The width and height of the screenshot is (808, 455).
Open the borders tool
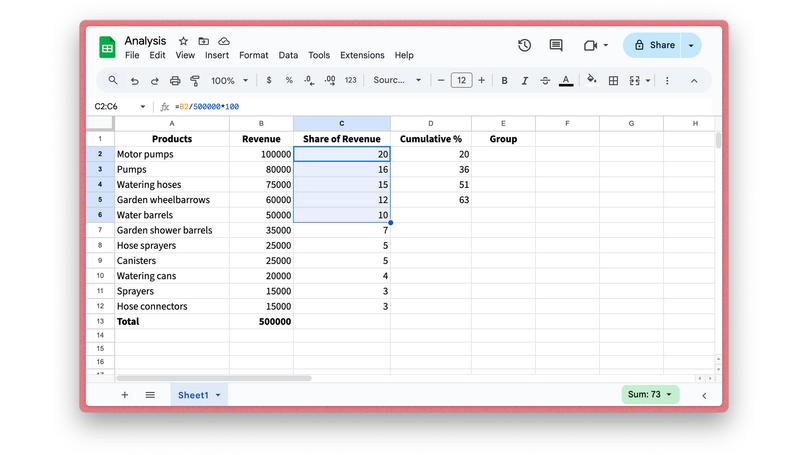click(613, 81)
